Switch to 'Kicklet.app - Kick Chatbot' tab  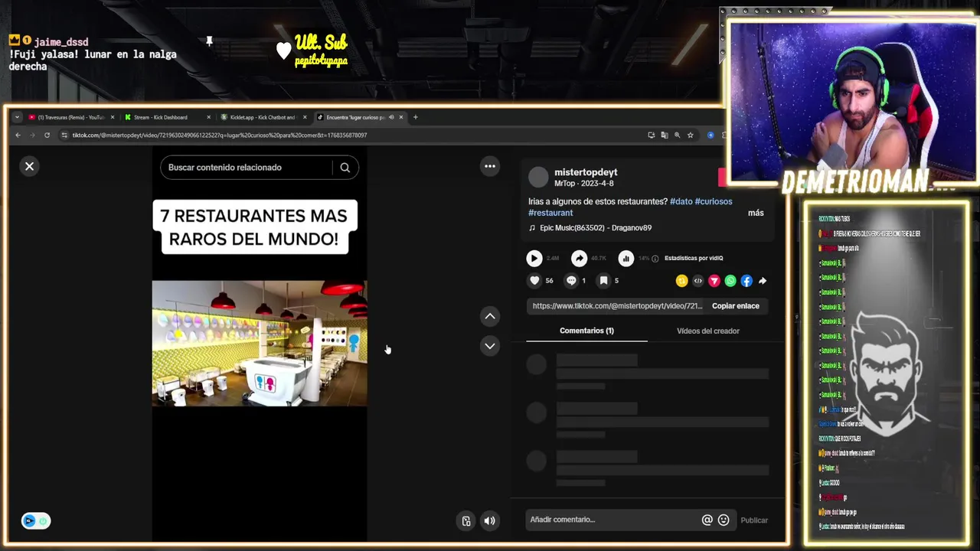[263, 117]
